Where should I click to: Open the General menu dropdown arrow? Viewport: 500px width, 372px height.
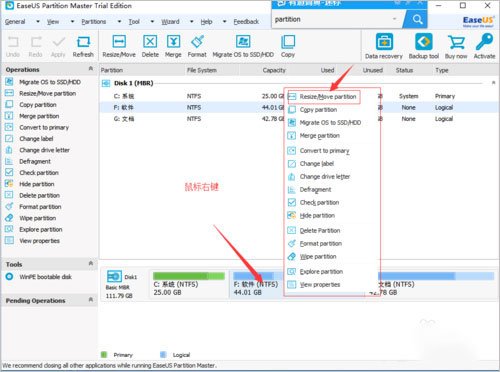coord(38,22)
